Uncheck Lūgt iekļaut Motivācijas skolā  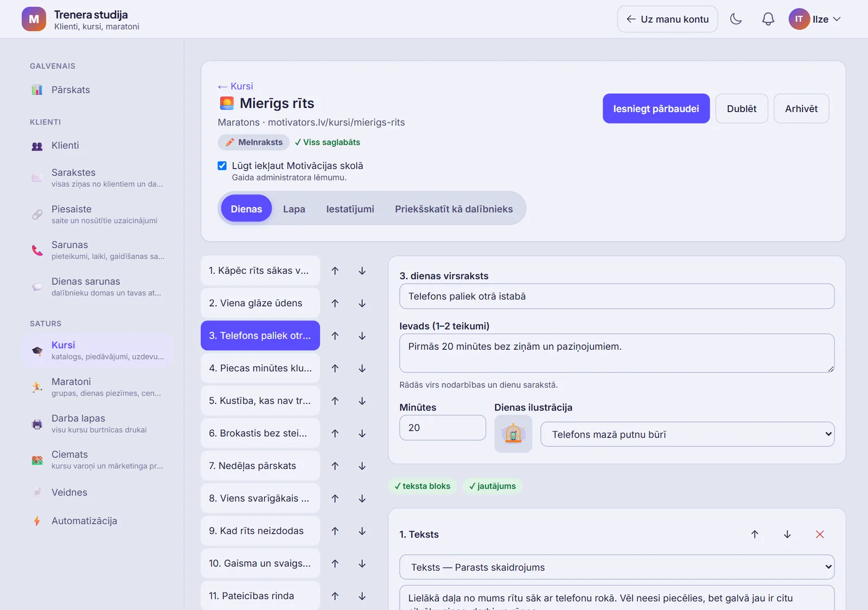point(222,166)
